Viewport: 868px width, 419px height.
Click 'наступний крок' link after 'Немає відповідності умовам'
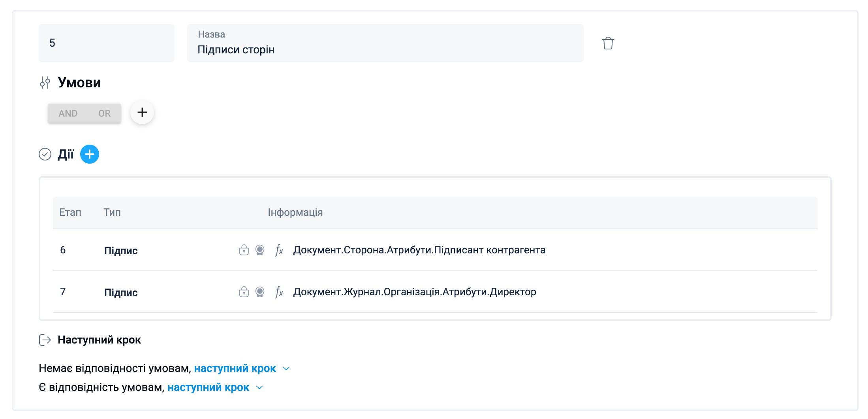235,368
